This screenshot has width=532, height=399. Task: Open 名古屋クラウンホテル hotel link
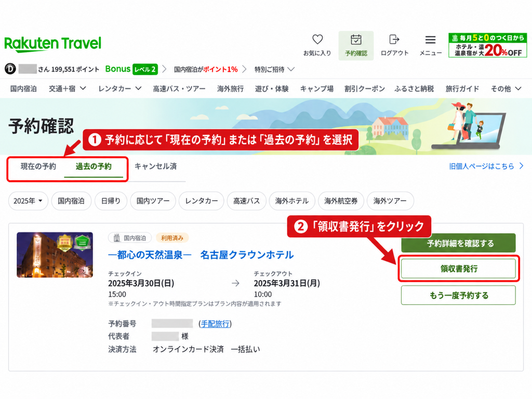click(201, 255)
